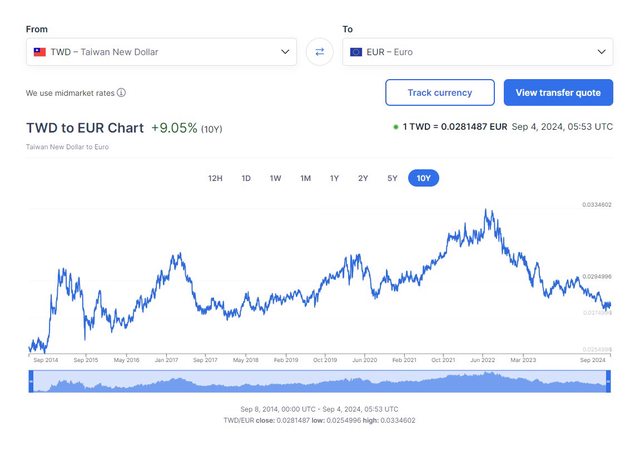Expand the From currency dropdown chevron
Viewport: 640px width, 450px height.
285,52
